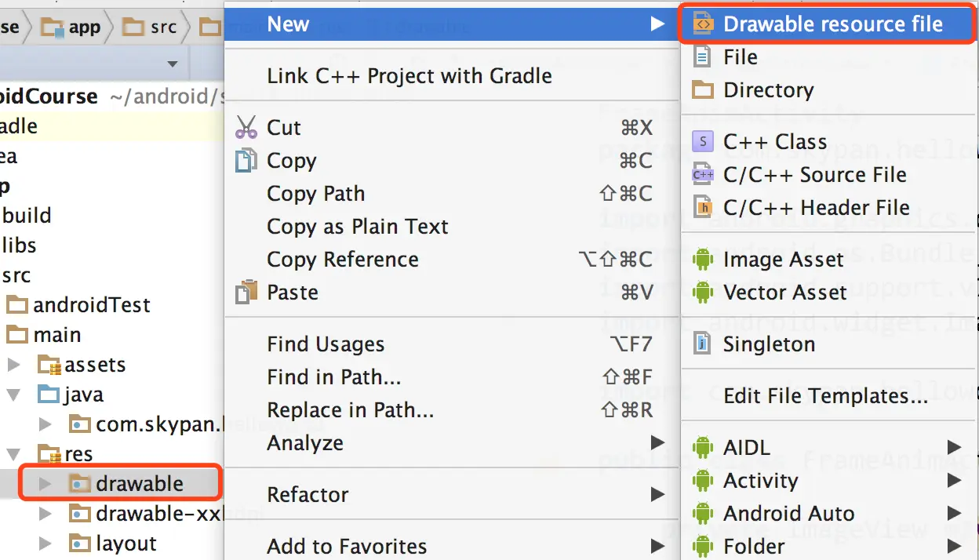Click the Image Asset android icon

(703, 260)
